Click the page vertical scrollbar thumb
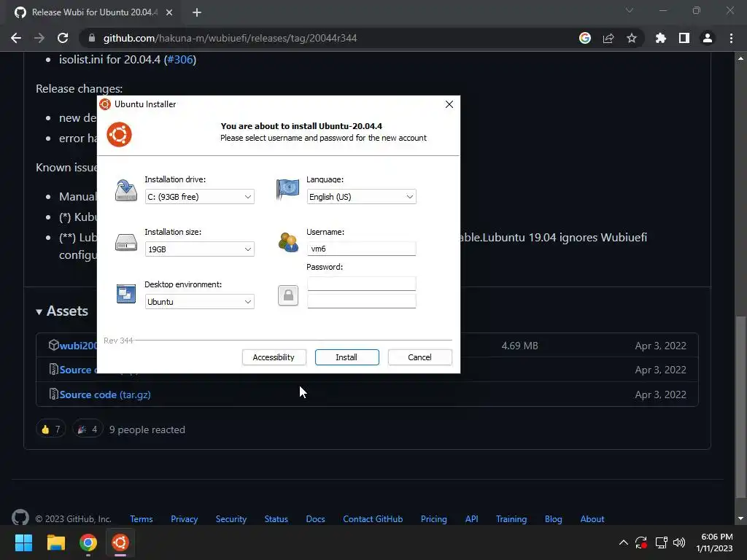Screen dimensions: 747x560 (740, 407)
